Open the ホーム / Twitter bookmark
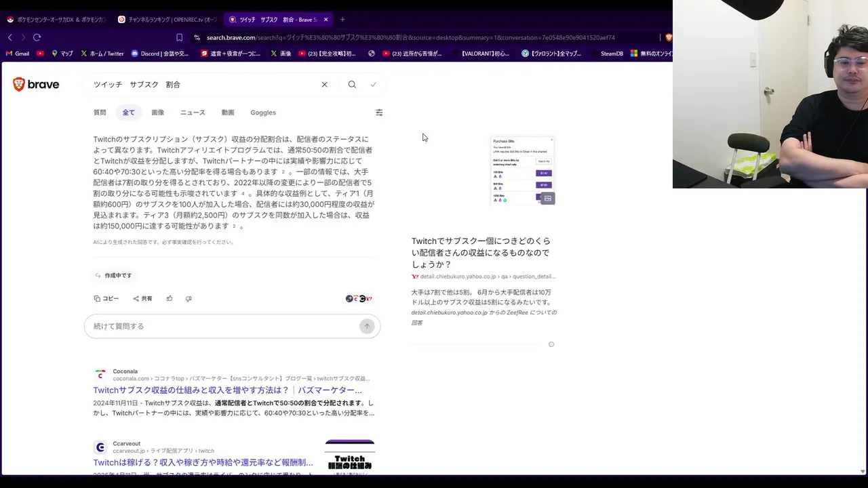This screenshot has height=488, width=868. (102, 54)
